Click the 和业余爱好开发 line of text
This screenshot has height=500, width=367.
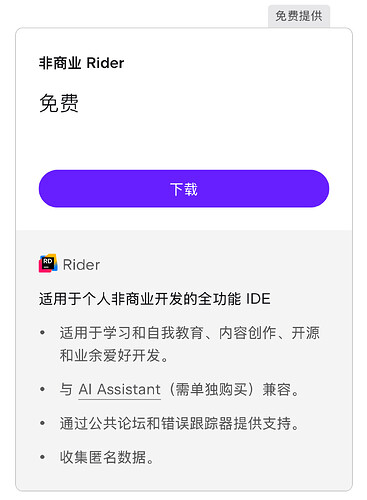click(x=114, y=355)
